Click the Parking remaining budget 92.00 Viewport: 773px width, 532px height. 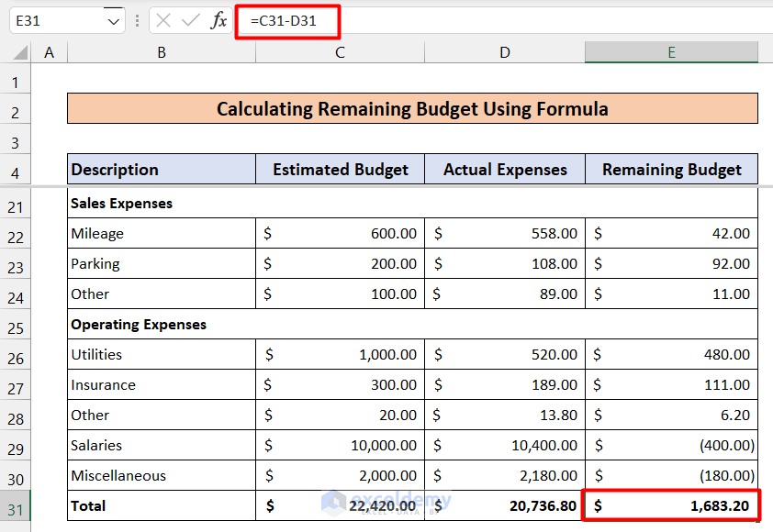(x=671, y=263)
